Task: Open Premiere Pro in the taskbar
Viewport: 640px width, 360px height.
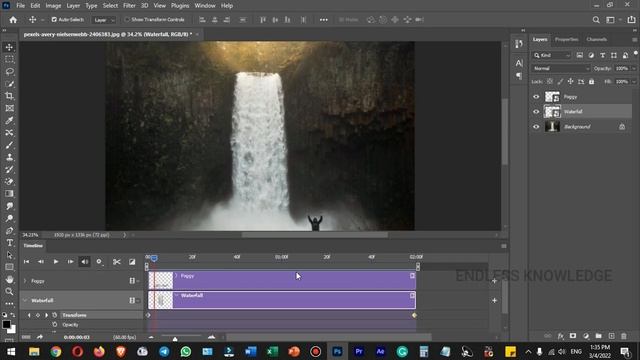Action: [x=359, y=351]
